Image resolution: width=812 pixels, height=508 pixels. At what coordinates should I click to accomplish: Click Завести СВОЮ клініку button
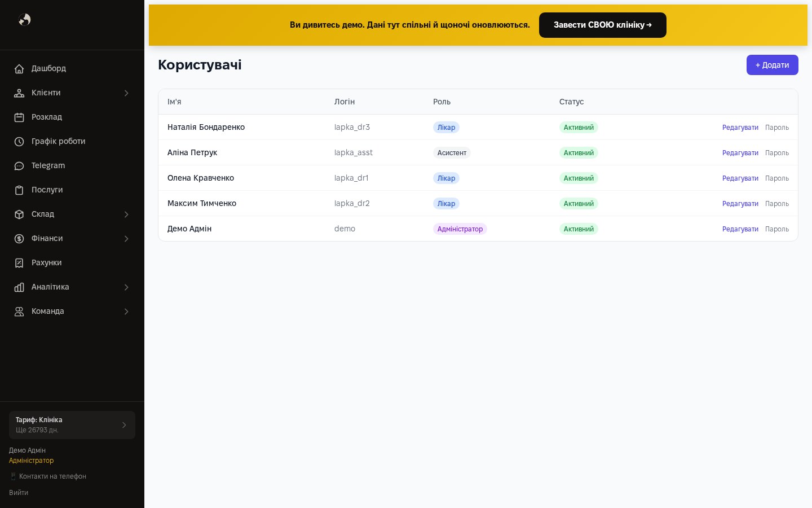[603, 25]
